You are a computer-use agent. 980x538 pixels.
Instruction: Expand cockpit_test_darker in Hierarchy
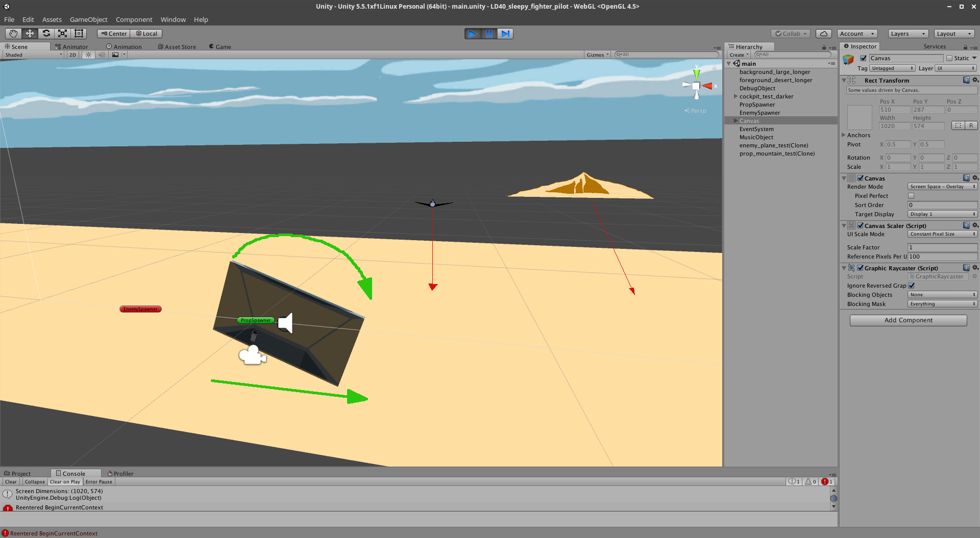736,96
